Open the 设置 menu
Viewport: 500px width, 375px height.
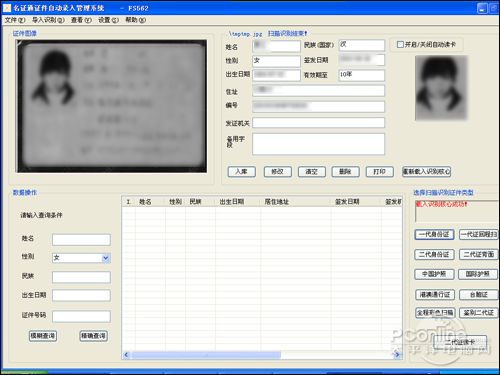(x=108, y=20)
